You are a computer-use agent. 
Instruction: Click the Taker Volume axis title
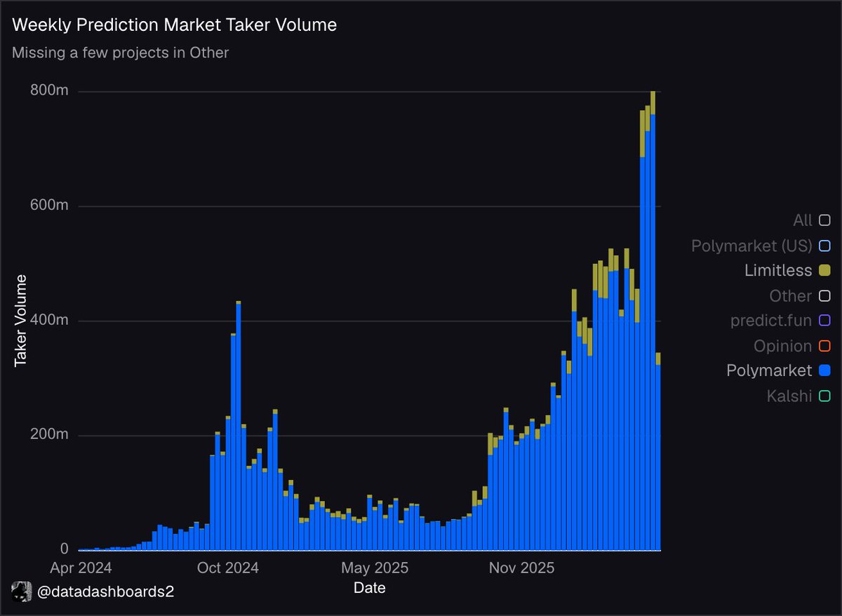tap(20, 320)
